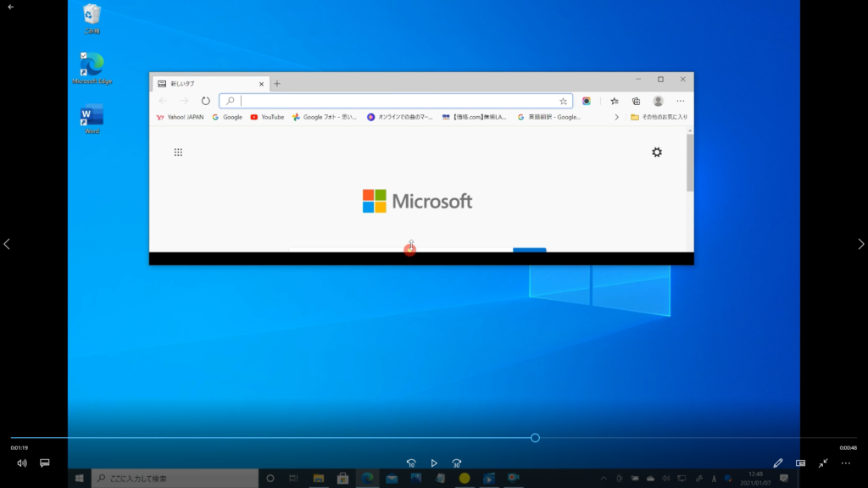The height and width of the screenshot is (488, 868).
Task: Click the Edge address bar
Action: (x=394, y=101)
